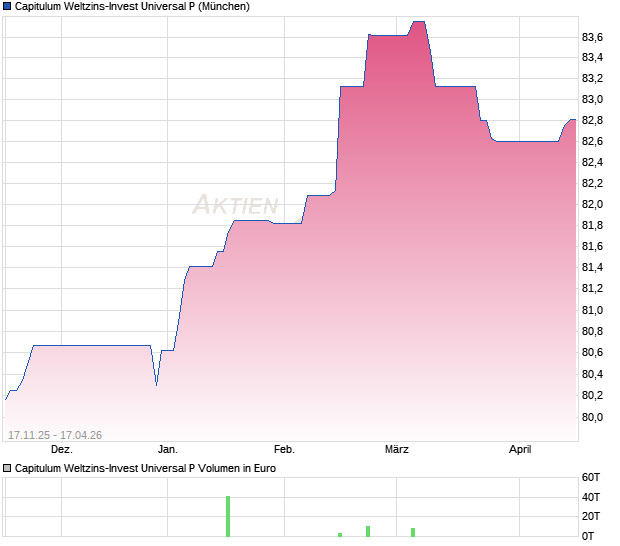Click the Capitulum Weltzins-Invest Universal P (München) title
Screen dimensions: 620x546
click(x=132, y=6)
